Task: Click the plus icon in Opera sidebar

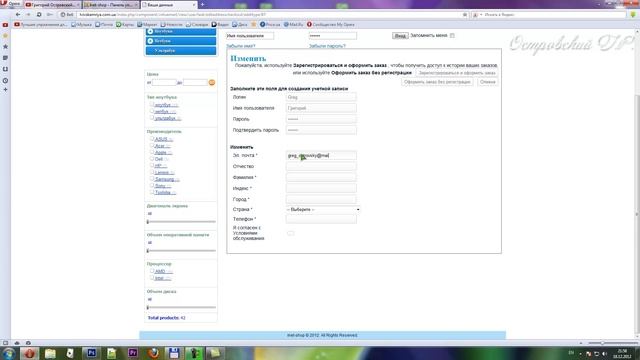Action: [5, 89]
